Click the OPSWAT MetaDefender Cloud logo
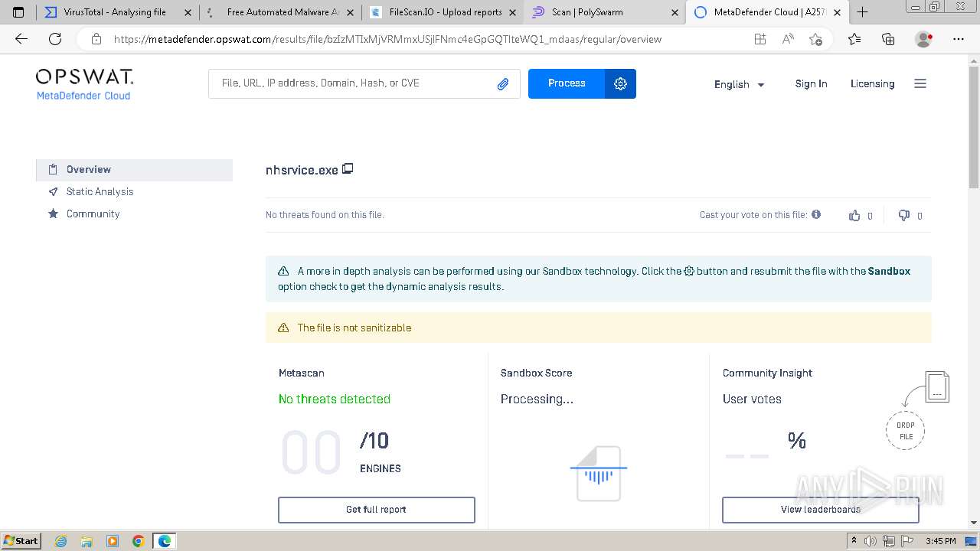Viewport: 980px width, 551px height. click(84, 84)
